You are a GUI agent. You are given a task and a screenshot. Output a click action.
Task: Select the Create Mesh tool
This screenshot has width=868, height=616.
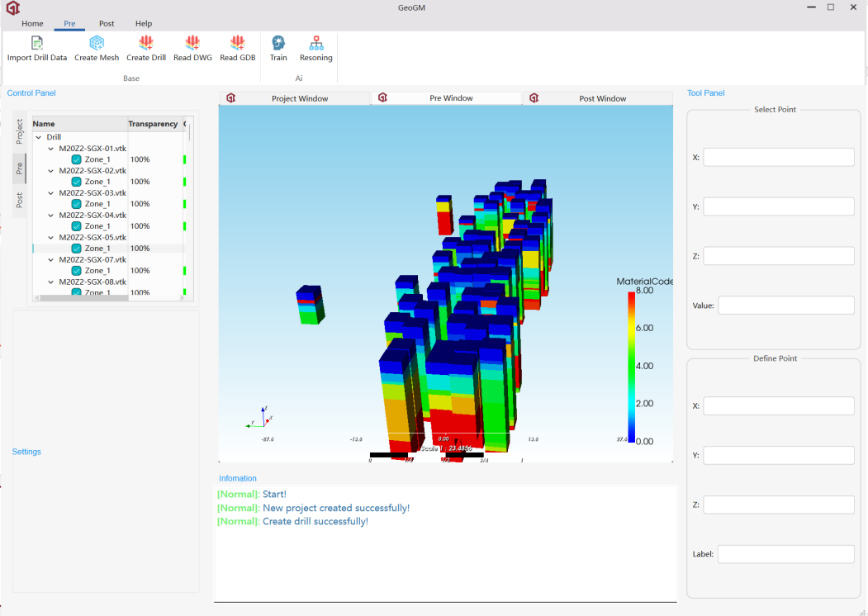point(97,44)
